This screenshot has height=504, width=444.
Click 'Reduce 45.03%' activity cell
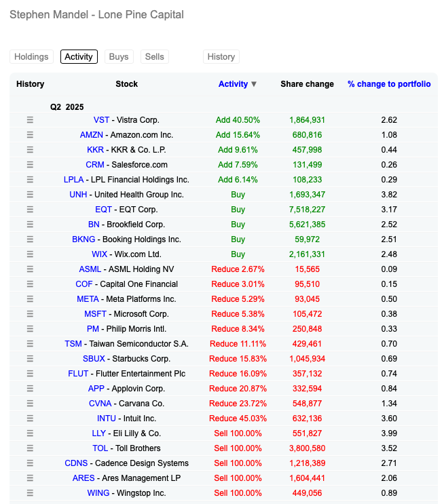(x=238, y=418)
